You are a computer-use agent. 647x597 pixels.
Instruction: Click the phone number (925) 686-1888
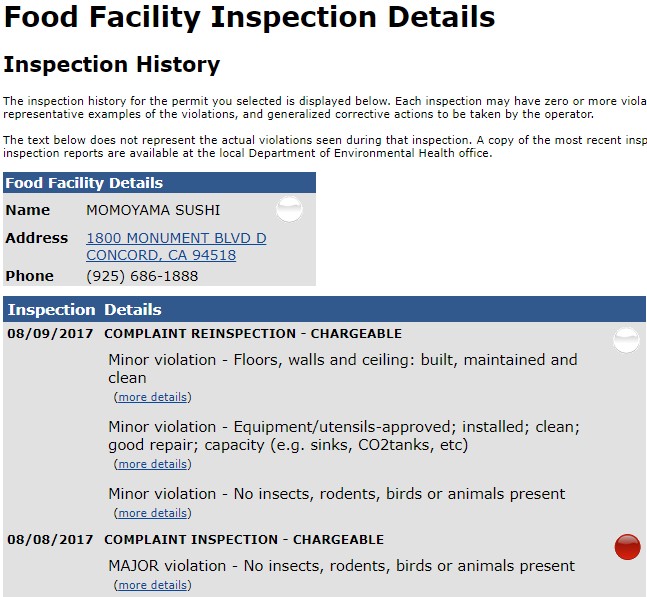point(142,276)
